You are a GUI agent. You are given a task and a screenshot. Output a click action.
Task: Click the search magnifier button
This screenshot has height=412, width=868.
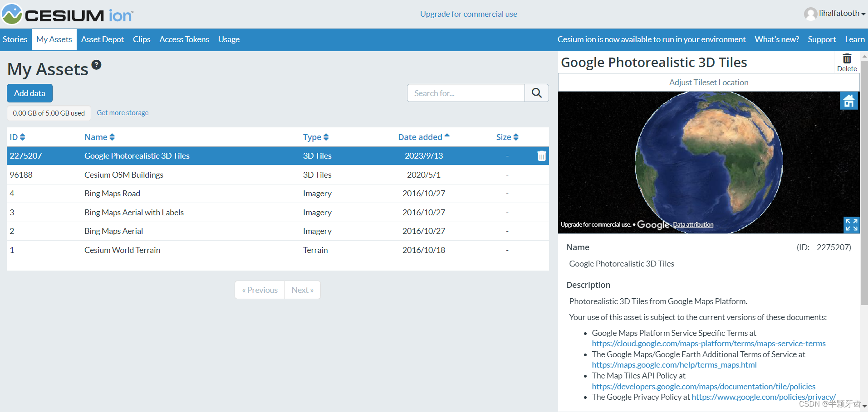pos(537,93)
